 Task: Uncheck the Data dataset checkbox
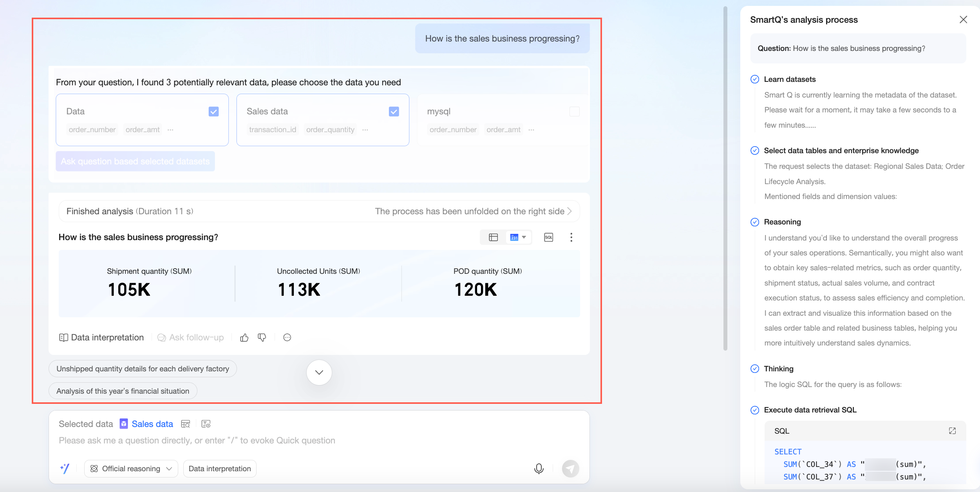[x=213, y=112]
